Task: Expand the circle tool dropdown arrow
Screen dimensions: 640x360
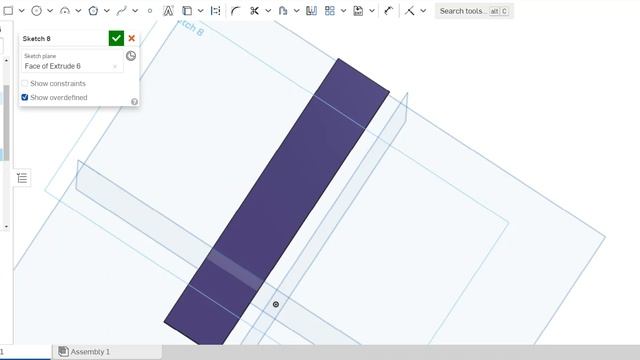Action: (x=50, y=11)
